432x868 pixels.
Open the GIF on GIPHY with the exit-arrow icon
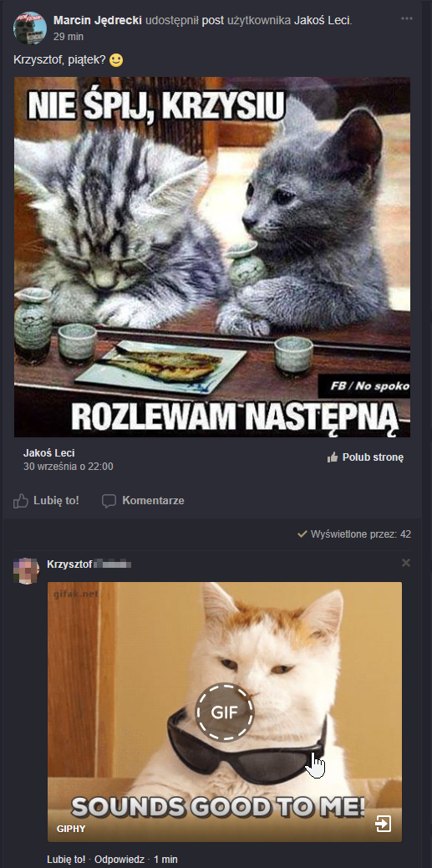(383, 825)
